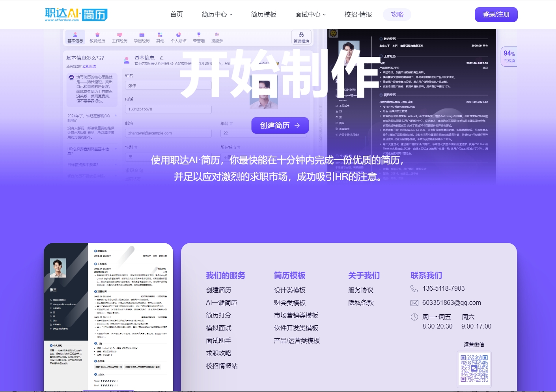The image size is (556, 392).
Task: Open 隐私条款 link
Action: pyautogui.click(x=361, y=303)
